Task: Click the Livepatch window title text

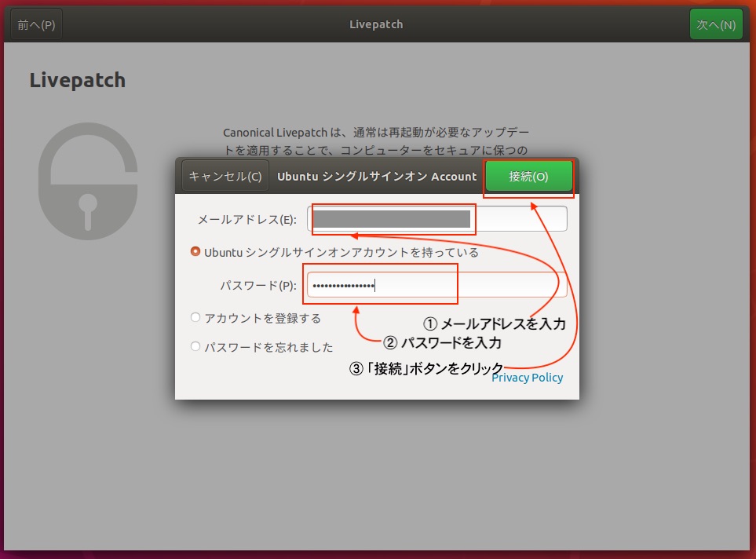Action: click(x=376, y=24)
